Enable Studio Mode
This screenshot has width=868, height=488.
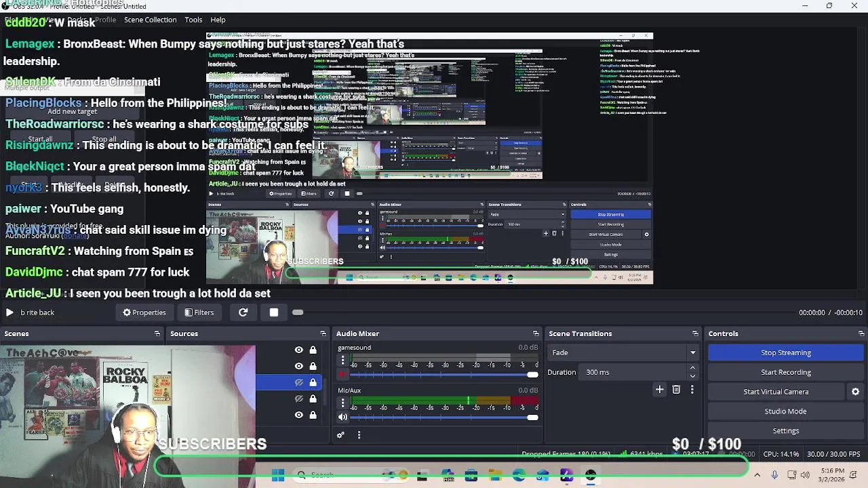pos(786,411)
